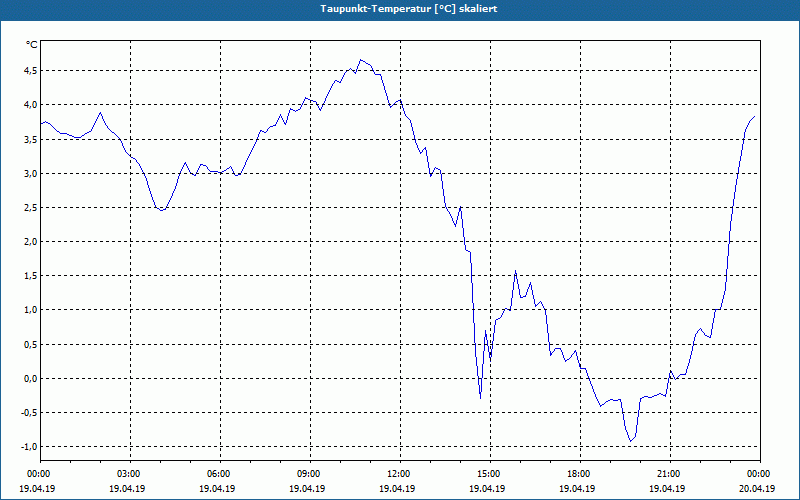
Task: Choose the '1,0' y-axis value
Action: tap(32, 310)
